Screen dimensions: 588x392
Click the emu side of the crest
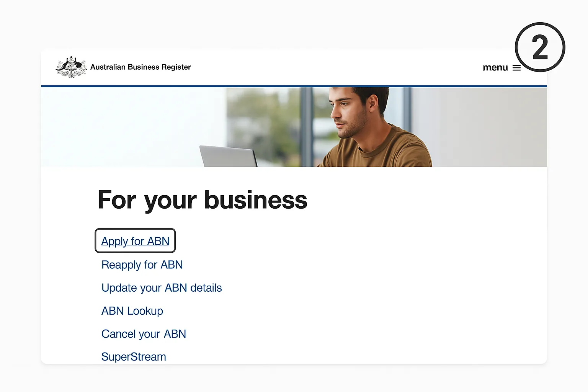click(78, 66)
